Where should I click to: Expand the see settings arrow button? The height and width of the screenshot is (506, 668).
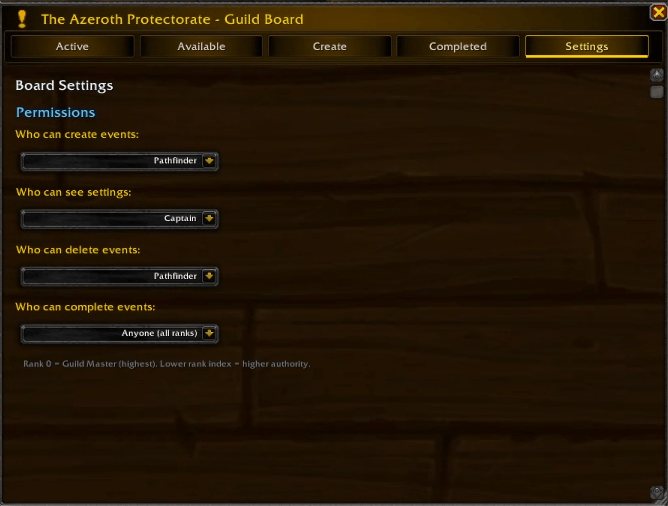tap(209, 218)
